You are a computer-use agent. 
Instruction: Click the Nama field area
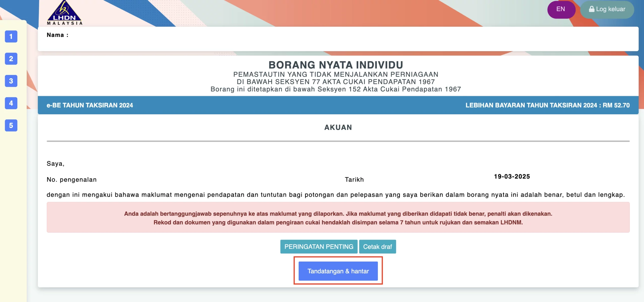pyautogui.click(x=57, y=35)
